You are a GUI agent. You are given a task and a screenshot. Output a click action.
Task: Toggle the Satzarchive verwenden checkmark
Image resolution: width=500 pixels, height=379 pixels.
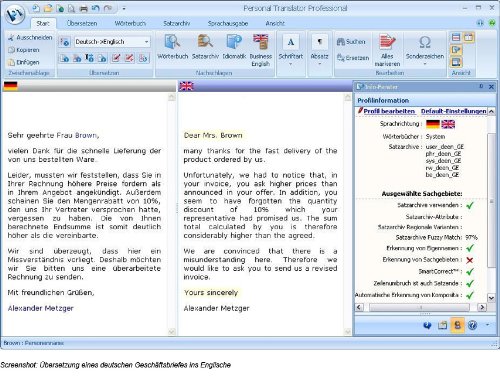pyautogui.click(x=470, y=205)
